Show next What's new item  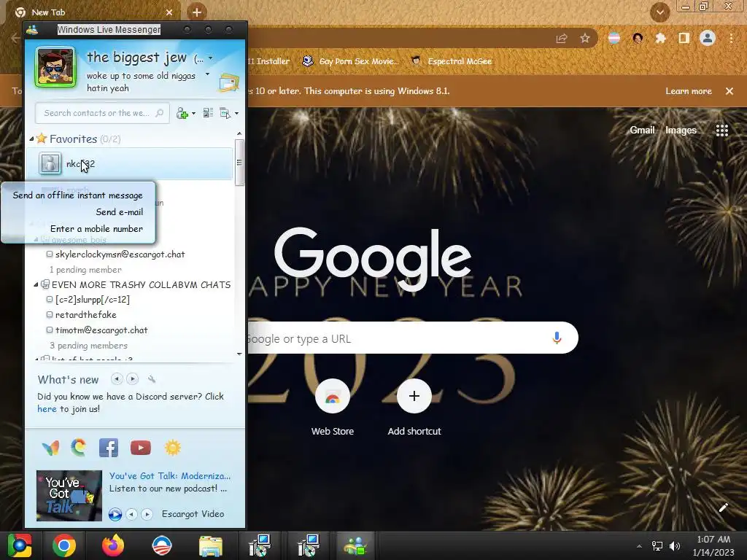tap(133, 379)
